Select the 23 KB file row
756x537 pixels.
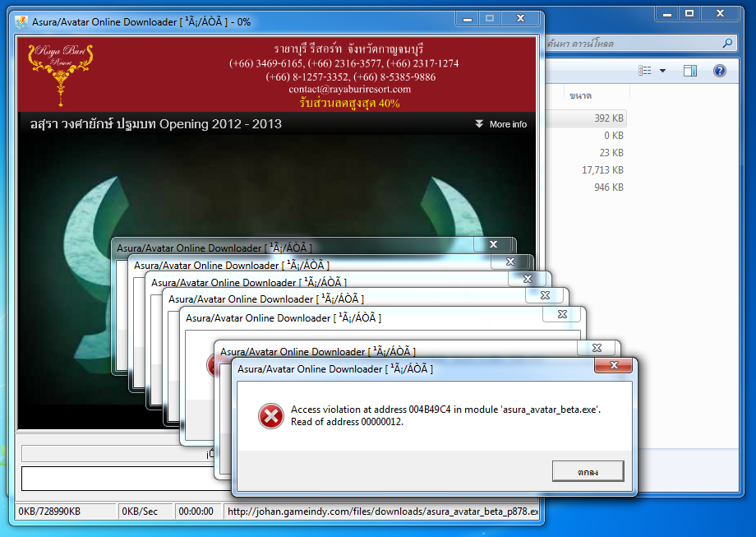click(x=586, y=153)
